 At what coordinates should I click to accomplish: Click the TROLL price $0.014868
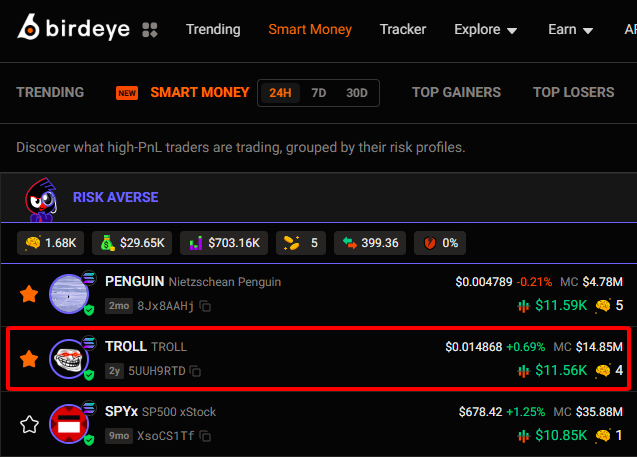[x=474, y=347]
